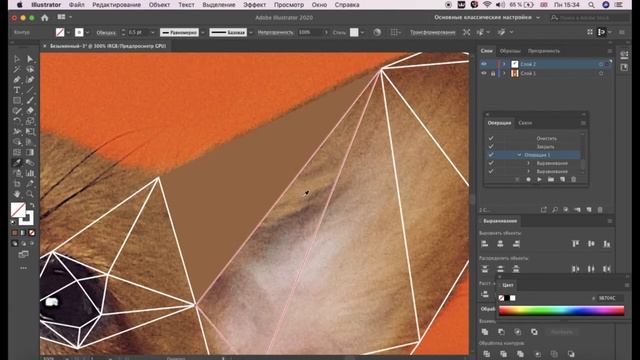Viewport: 640px width, 360px height.
Task: Toggle checkmark for Закрыть action
Action: [x=491, y=147]
